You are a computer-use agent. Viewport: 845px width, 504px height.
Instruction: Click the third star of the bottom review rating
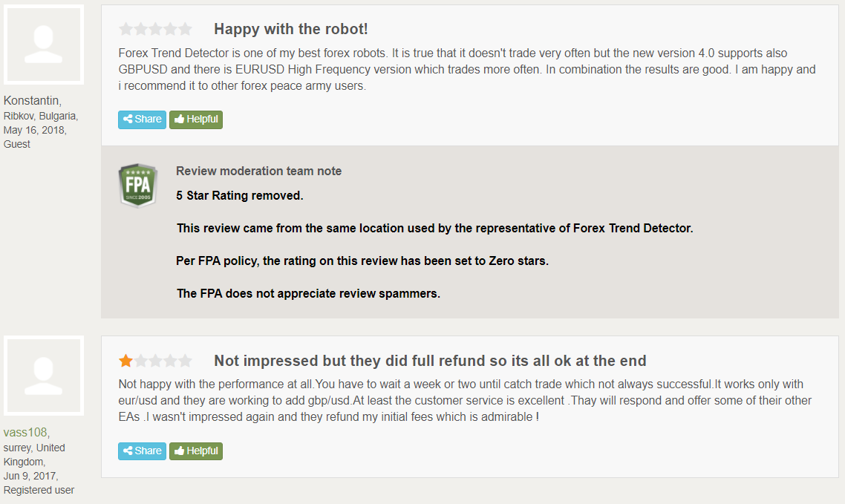pyautogui.click(x=154, y=360)
